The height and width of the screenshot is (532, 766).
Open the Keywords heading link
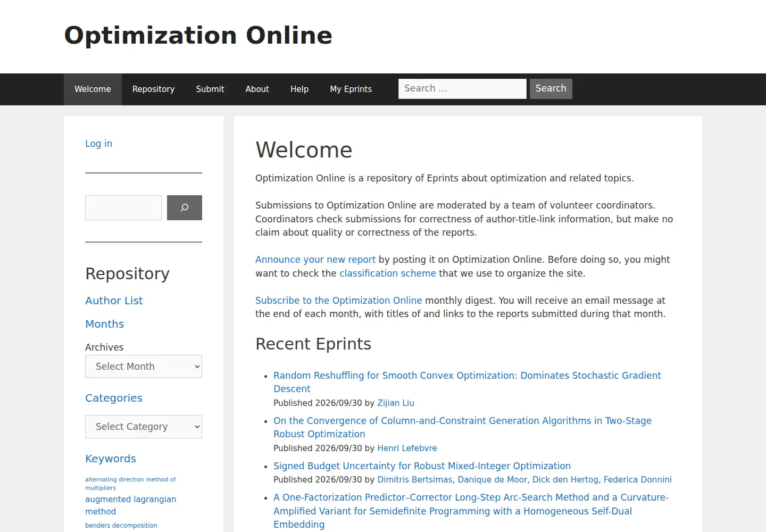coord(111,459)
